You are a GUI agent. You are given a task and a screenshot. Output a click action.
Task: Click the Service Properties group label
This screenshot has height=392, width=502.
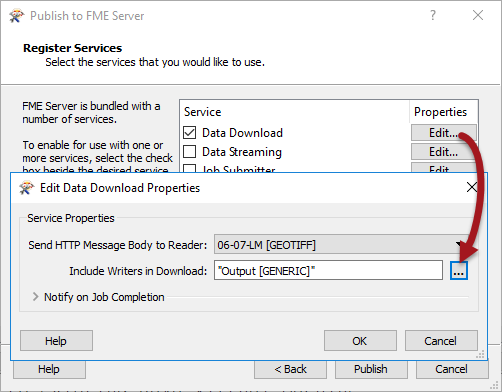tap(71, 218)
